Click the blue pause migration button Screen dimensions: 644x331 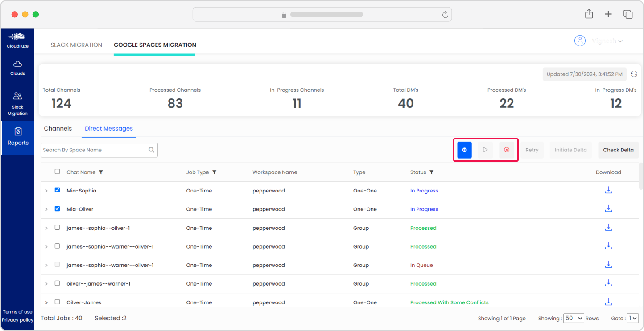(464, 150)
